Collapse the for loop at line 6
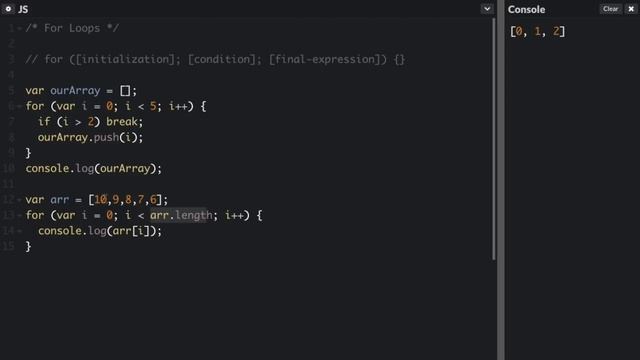This screenshot has width=640, height=360. tap(19, 107)
